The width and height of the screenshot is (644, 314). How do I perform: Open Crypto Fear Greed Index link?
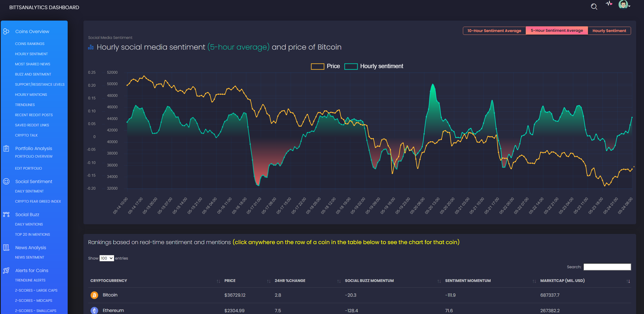click(x=38, y=201)
